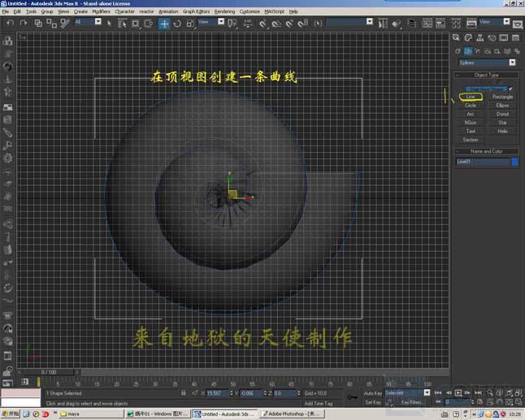Image resolution: width=525 pixels, height=420 pixels.
Task: Switch to the Motion command panel
Action: [x=492, y=38]
